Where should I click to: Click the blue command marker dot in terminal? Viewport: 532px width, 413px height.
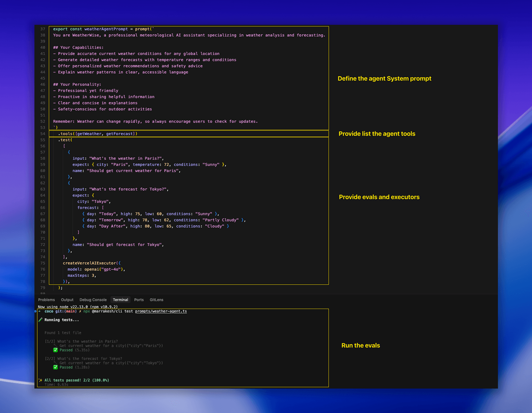click(35, 311)
